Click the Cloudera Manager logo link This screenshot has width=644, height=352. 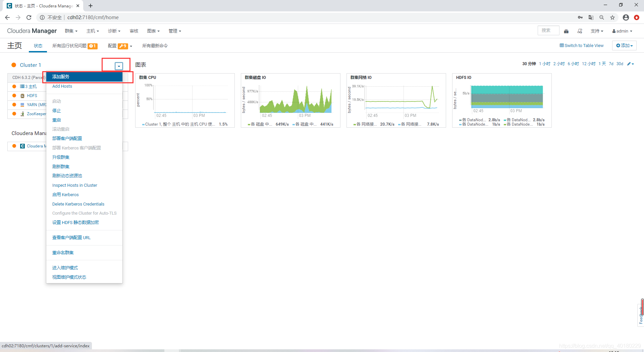pos(32,31)
